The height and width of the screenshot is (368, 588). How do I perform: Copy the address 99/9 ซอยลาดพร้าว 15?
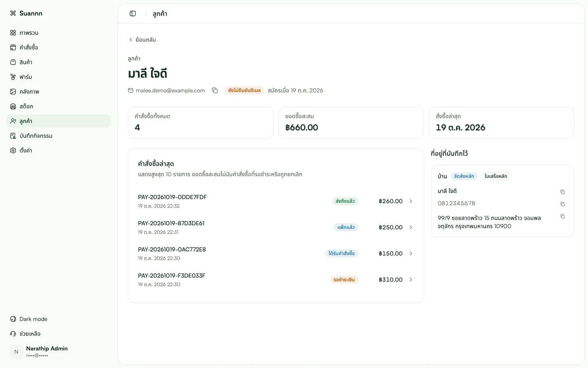563,216
